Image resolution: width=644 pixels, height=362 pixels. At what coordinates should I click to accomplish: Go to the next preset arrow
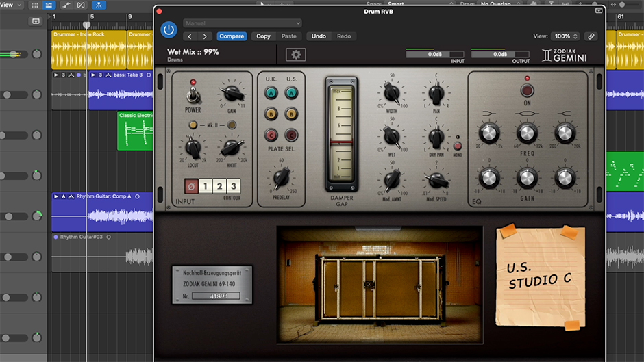(204, 36)
